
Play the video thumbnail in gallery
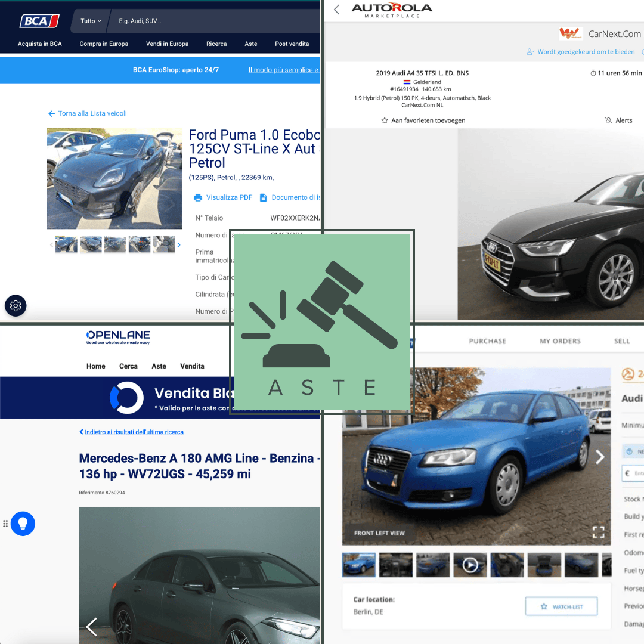pyautogui.click(x=470, y=565)
